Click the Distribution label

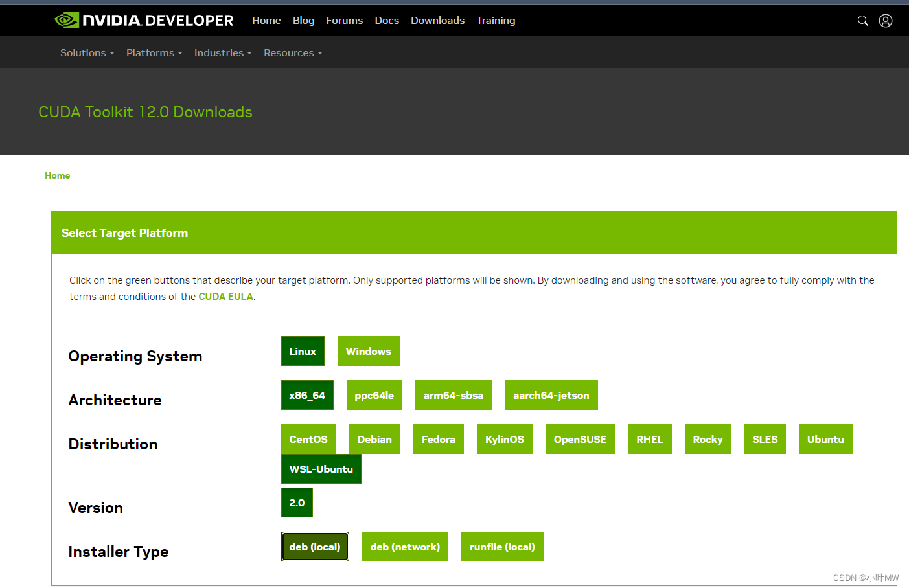point(113,444)
